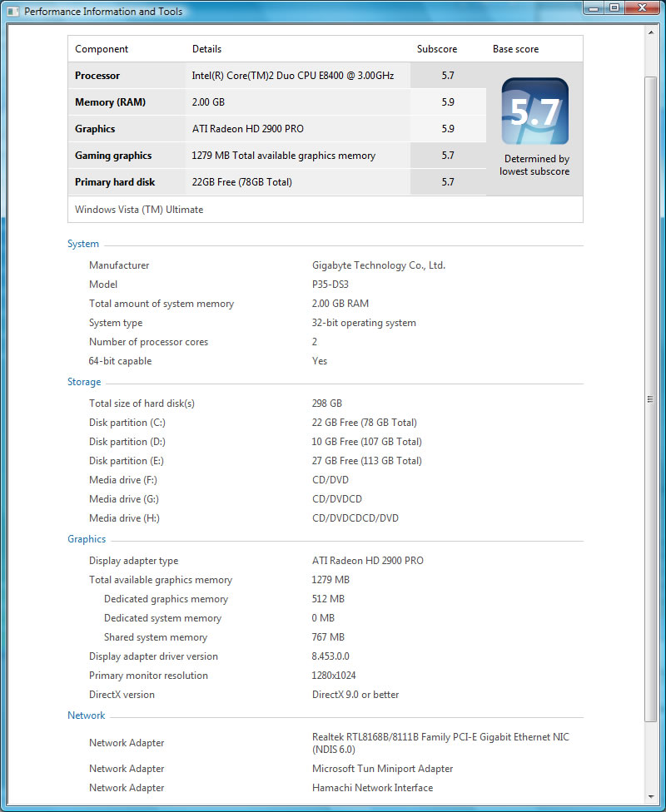The image size is (666, 812).
Task: Minimize the Performance Information window
Action: coord(592,8)
